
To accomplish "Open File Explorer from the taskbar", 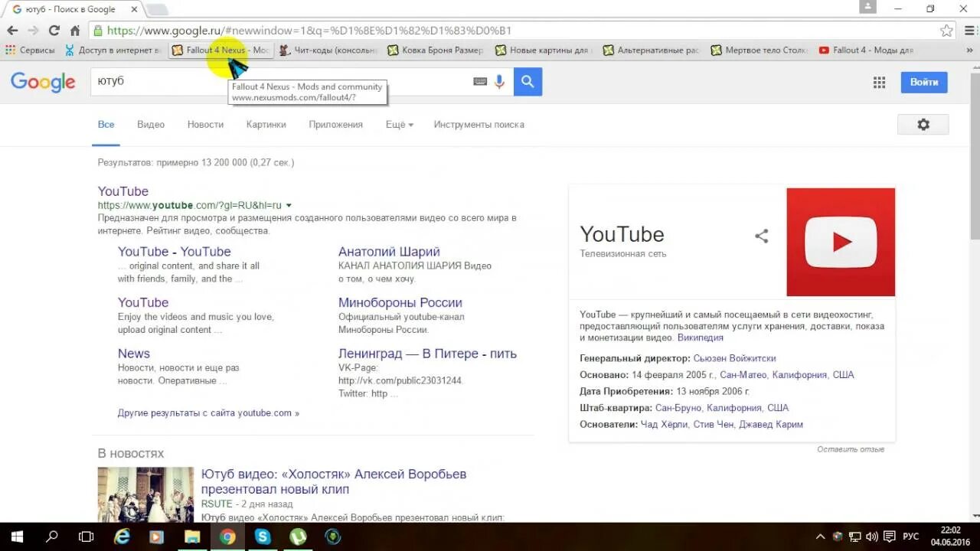I will click(x=192, y=537).
